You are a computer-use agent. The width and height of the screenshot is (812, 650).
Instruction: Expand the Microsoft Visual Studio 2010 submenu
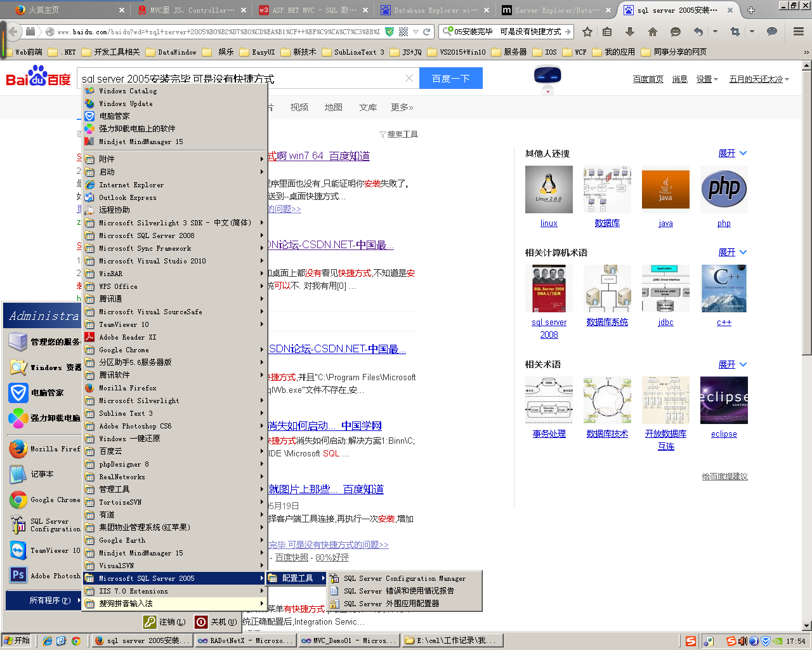174,261
